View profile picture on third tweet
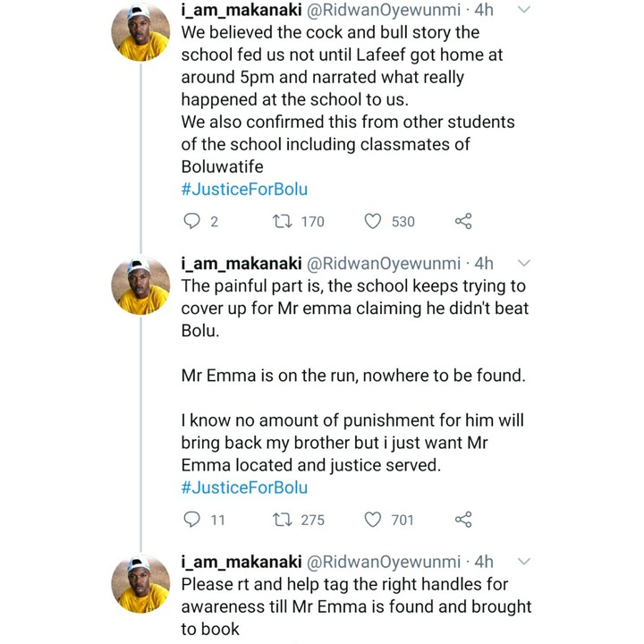Viewport: 644px width, 644px height. pos(141,583)
